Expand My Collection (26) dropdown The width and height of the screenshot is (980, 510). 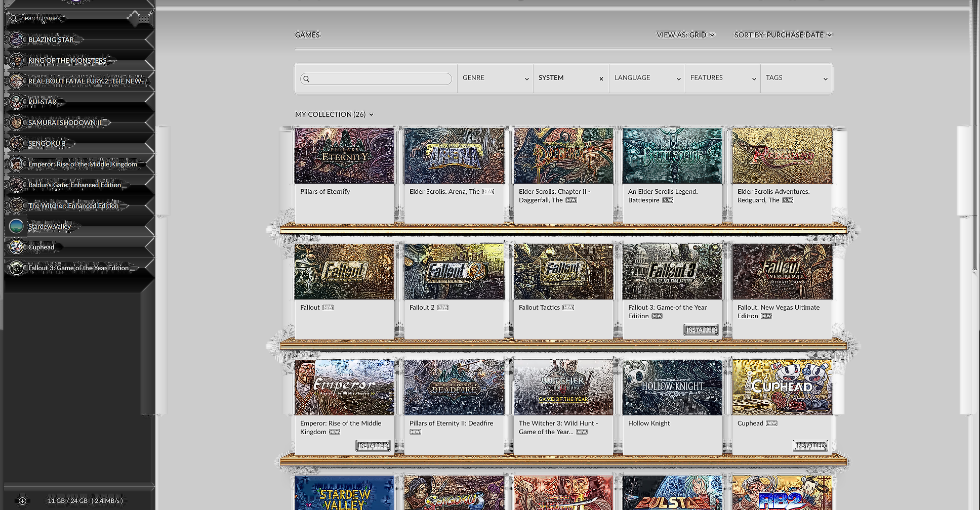coord(334,114)
